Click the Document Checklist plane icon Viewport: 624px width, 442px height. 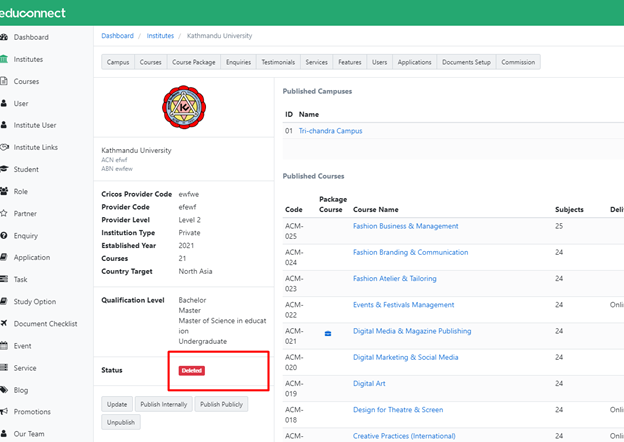(x=5, y=323)
